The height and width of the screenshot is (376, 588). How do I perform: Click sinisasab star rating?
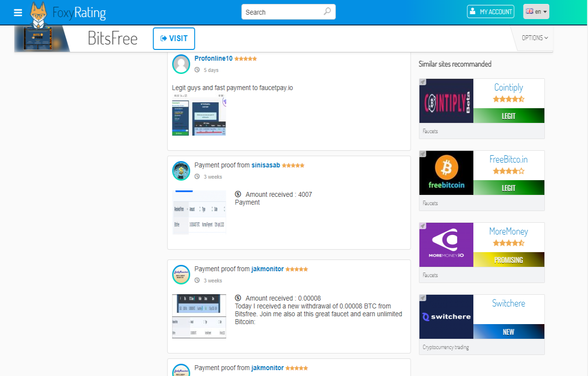point(293,165)
